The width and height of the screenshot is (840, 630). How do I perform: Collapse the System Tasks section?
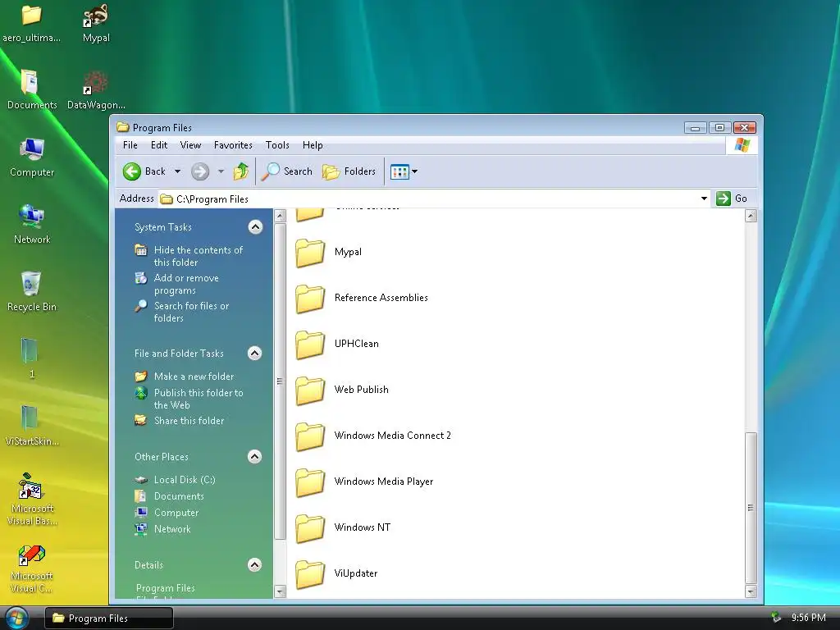(x=256, y=227)
